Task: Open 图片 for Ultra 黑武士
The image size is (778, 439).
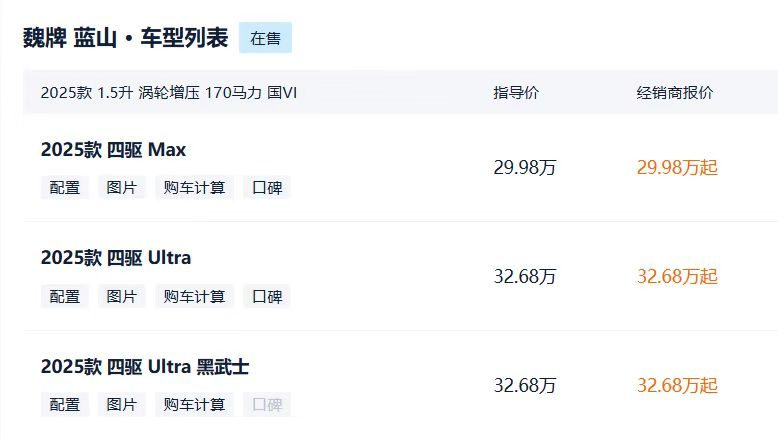Action: pyautogui.click(x=122, y=404)
